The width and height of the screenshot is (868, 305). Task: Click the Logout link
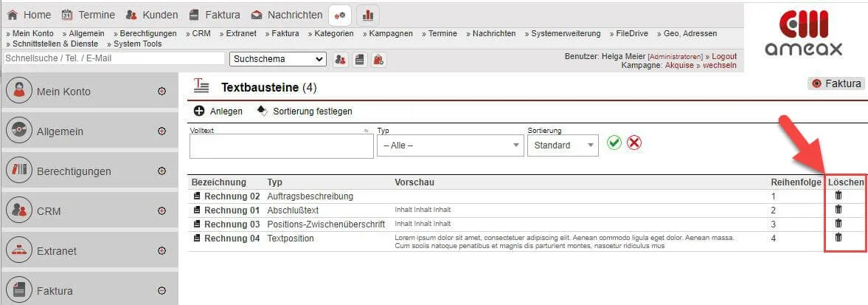click(x=723, y=56)
